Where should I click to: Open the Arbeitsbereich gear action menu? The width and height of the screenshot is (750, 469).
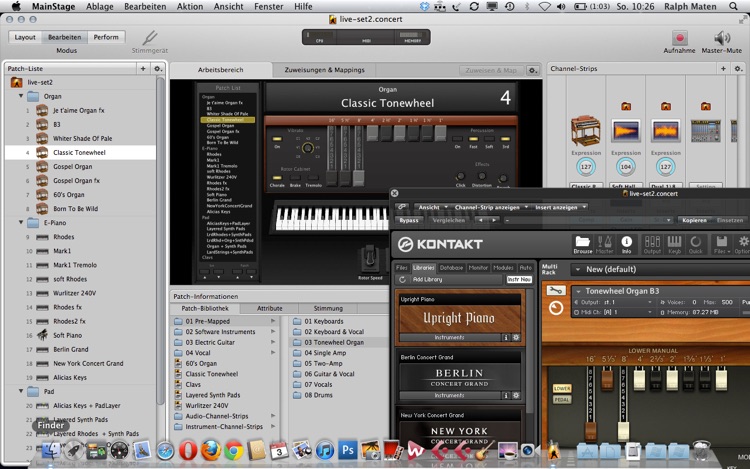(532, 70)
